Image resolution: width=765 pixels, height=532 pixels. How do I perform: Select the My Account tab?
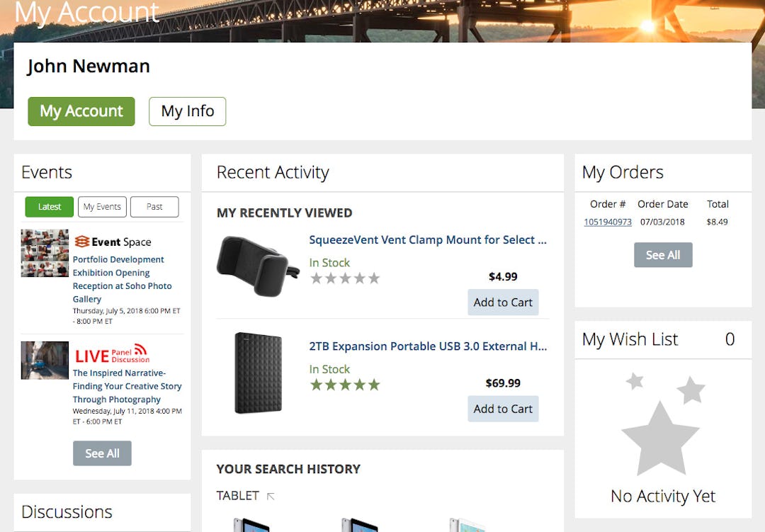coord(81,111)
